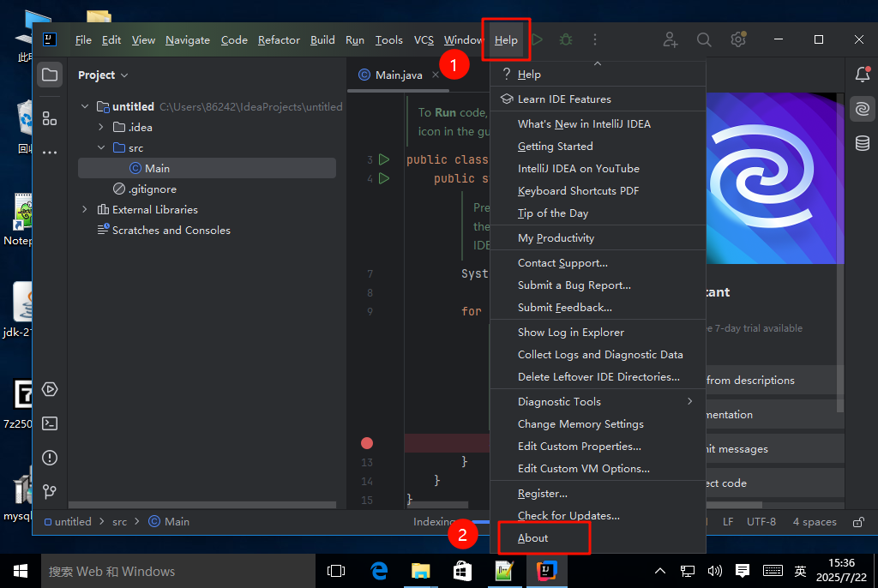Open the Project tool window folder icon
The image size is (878, 588).
pyautogui.click(x=50, y=75)
